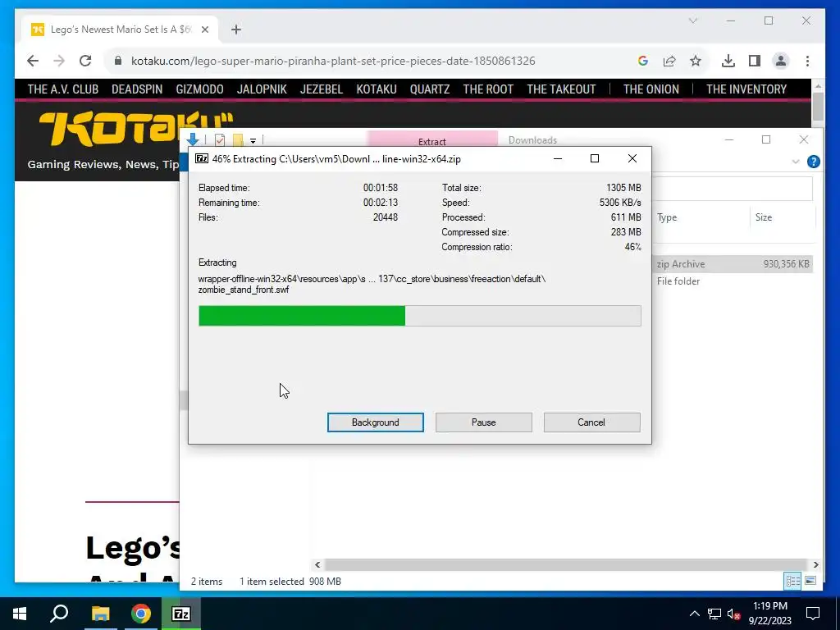The image size is (840, 630).
Task: Toggle Chrome side panel
Action: tap(755, 61)
